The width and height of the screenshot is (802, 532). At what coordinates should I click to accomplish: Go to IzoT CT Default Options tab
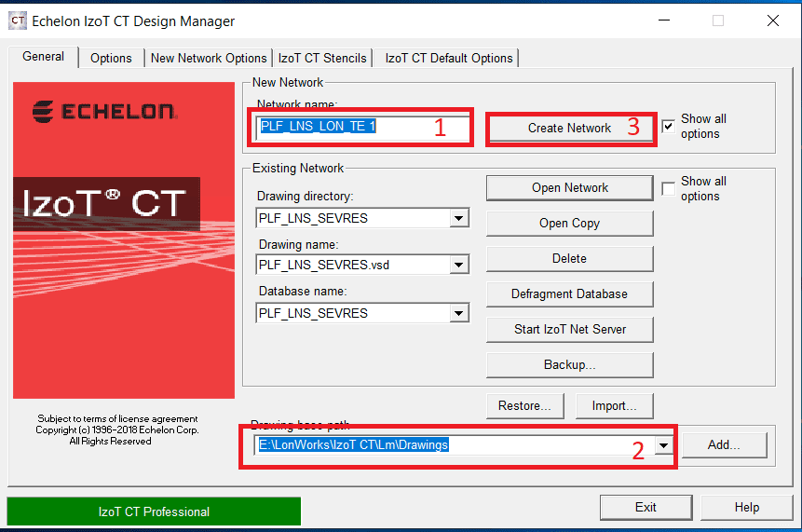tap(449, 58)
